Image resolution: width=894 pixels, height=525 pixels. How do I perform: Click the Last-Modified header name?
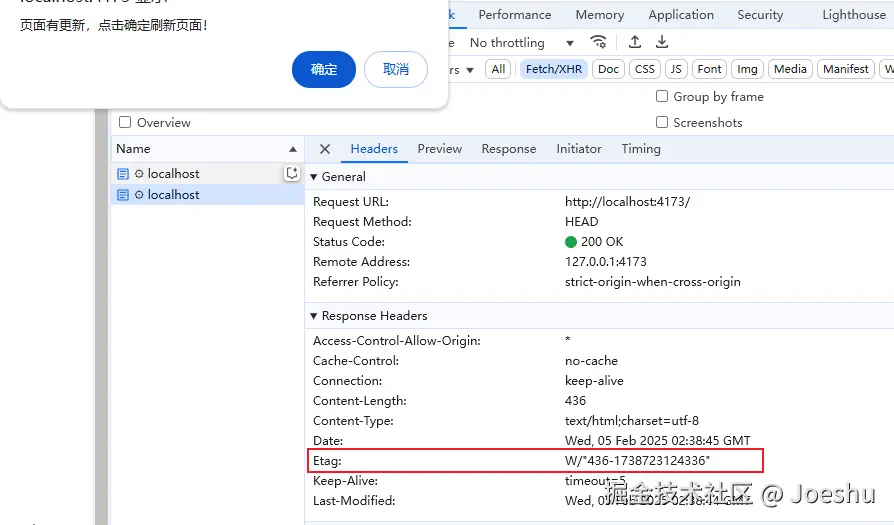tap(354, 500)
